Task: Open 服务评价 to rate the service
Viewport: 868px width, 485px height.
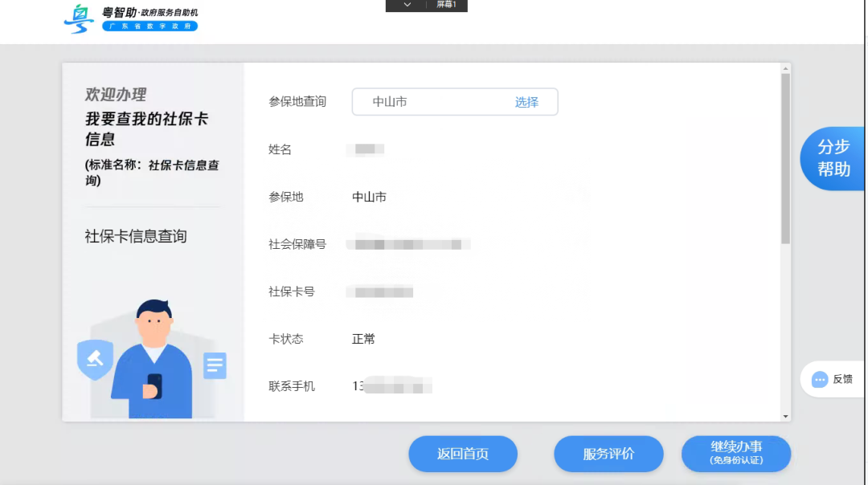Action: [x=608, y=454]
